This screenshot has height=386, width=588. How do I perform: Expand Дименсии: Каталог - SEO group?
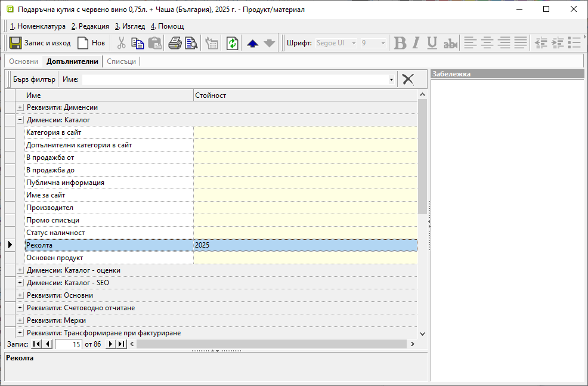pos(20,283)
